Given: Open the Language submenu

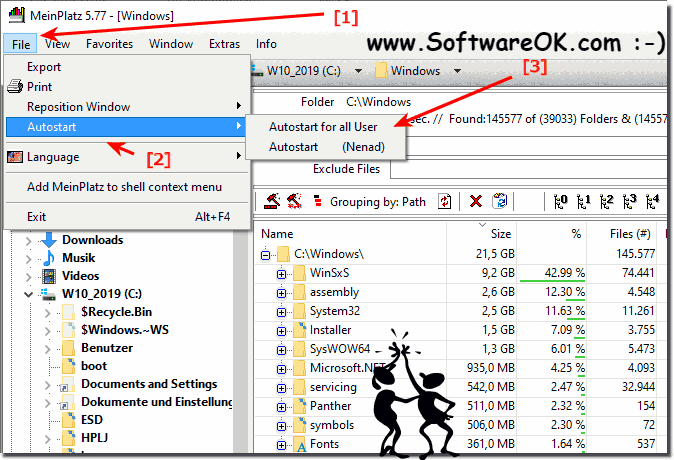Looking at the screenshot, I should (x=127, y=157).
